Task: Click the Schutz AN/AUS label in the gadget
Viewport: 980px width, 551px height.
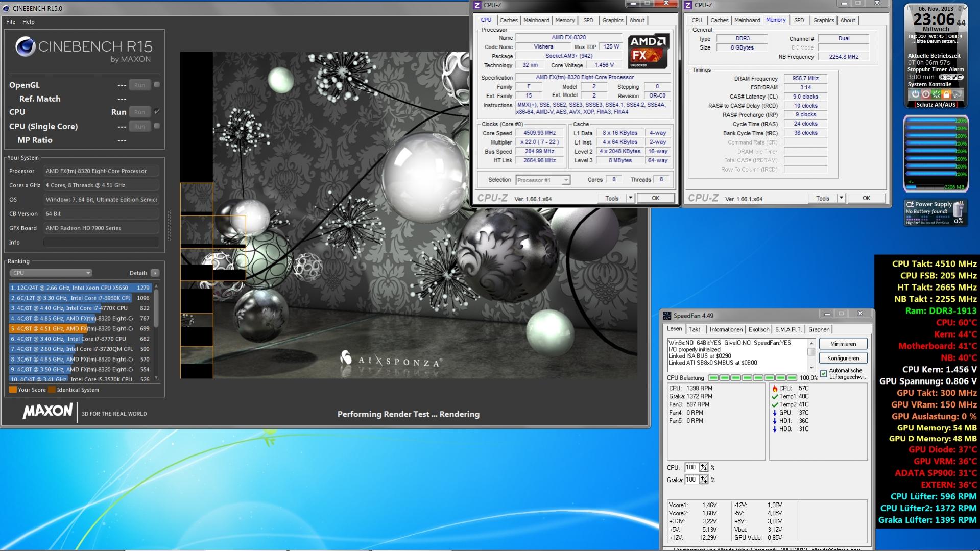Action: coord(936,105)
